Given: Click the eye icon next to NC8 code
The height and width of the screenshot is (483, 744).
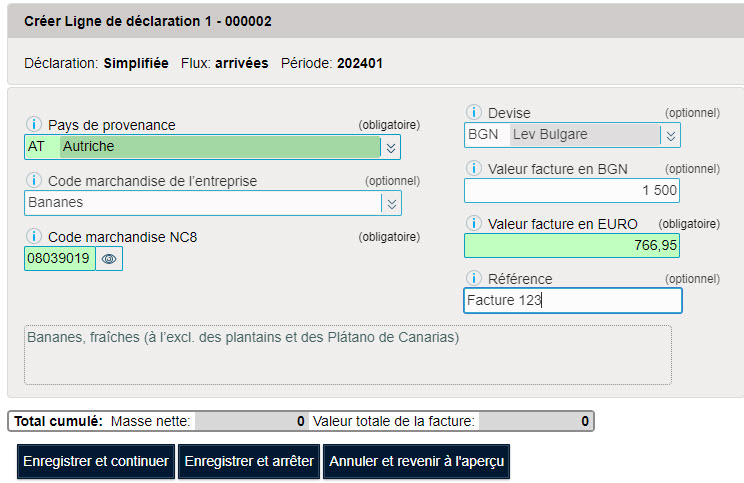Looking at the screenshot, I should pos(109,259).
